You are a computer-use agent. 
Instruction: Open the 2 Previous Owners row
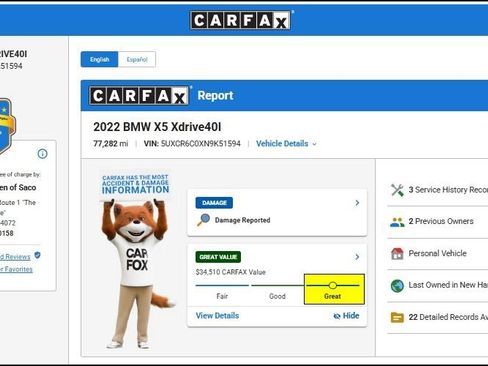point(438,222)
